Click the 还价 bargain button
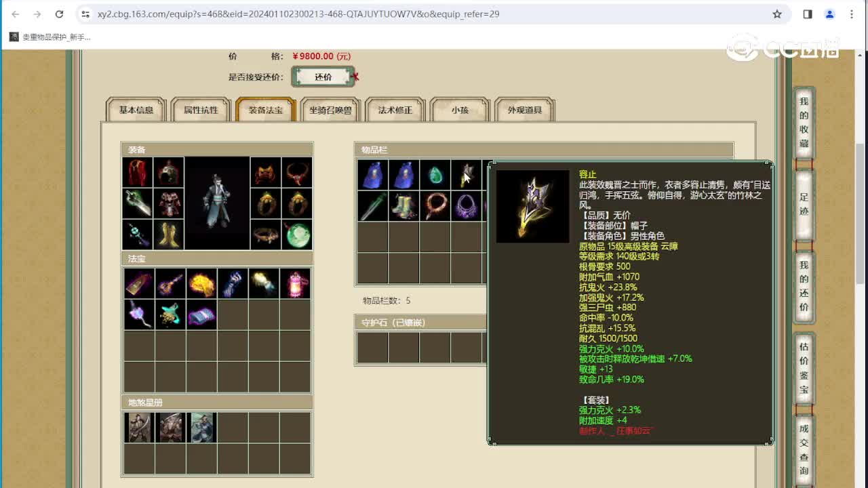 point(323,77)
